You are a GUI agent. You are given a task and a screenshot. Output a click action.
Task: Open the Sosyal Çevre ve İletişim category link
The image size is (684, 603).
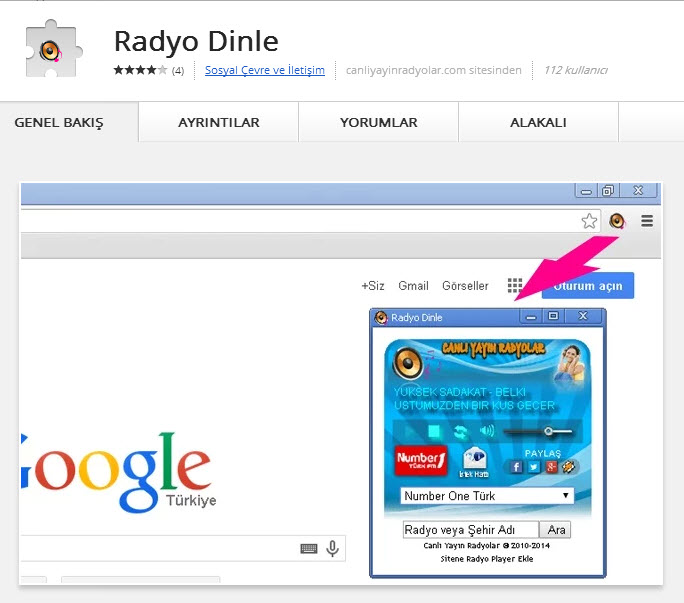pos(265,70)
